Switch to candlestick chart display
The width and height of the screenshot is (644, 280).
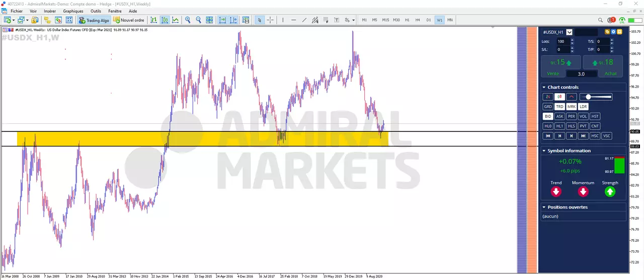coord(165,20)
